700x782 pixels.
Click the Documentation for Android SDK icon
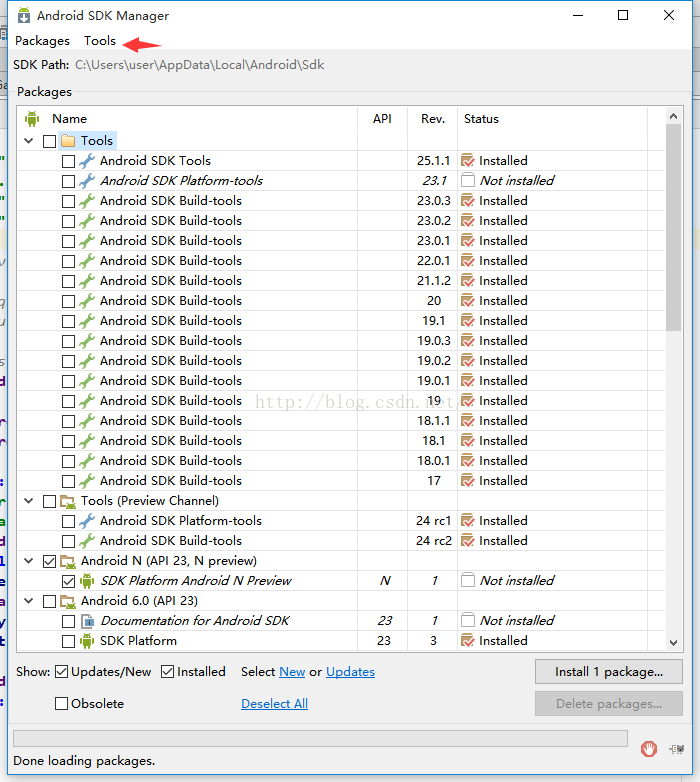pos(87,621)
